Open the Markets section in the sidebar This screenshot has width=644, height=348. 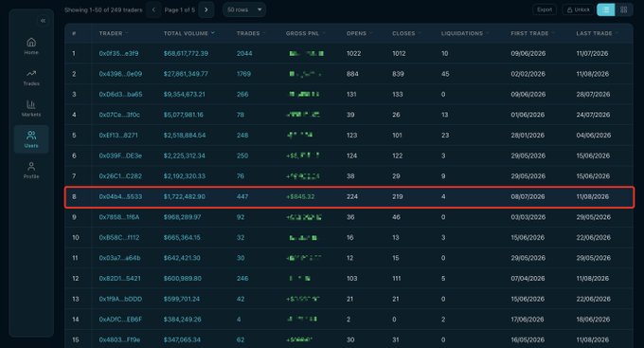pyautogui.click(x=31, y=109)
